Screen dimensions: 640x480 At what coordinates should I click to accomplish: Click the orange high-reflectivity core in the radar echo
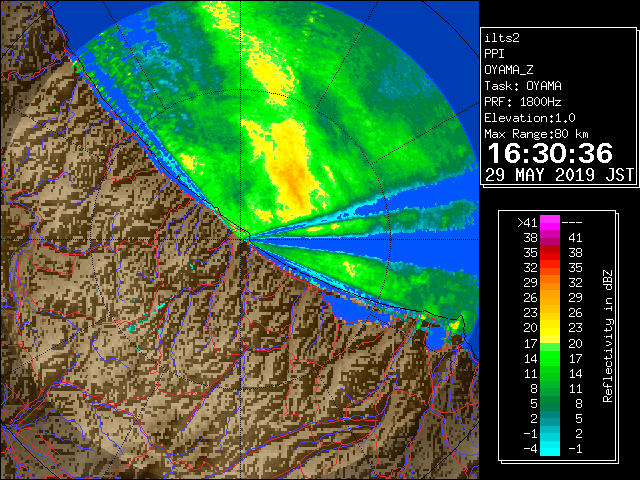pos(294,176)
